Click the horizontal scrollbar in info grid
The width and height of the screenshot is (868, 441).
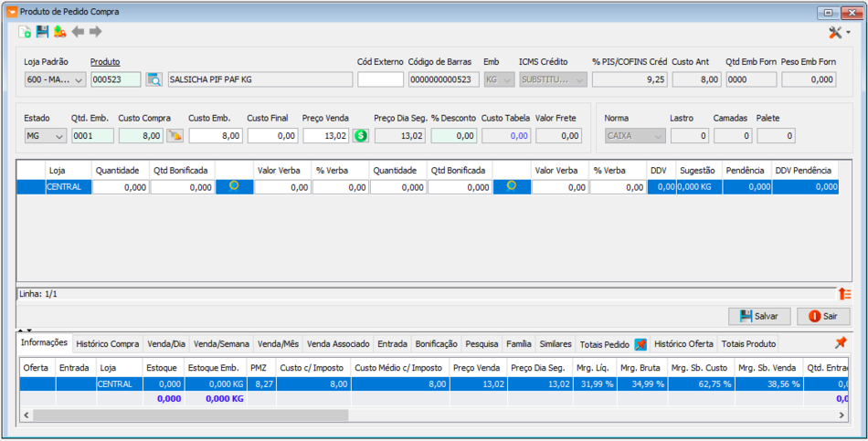[x=190, y=415]
